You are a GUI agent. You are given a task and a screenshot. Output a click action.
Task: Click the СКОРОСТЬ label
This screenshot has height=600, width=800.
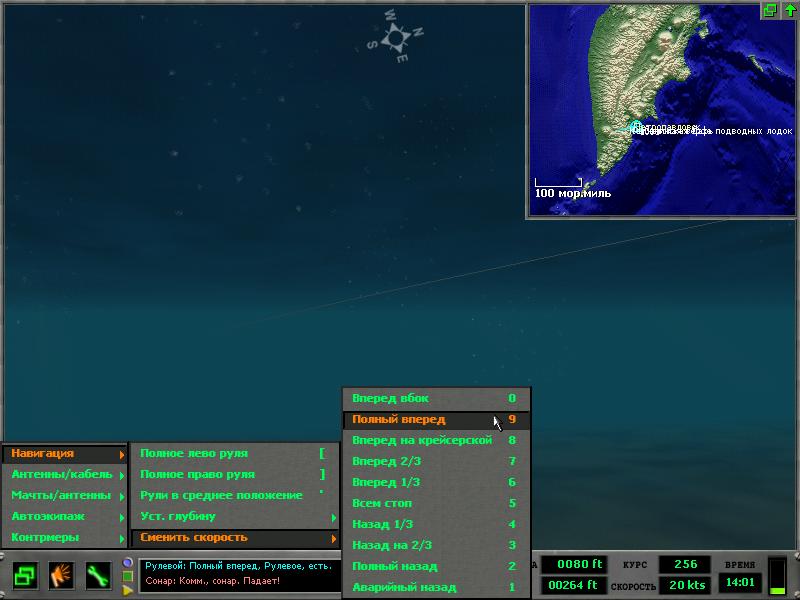[x=633, y=587]
